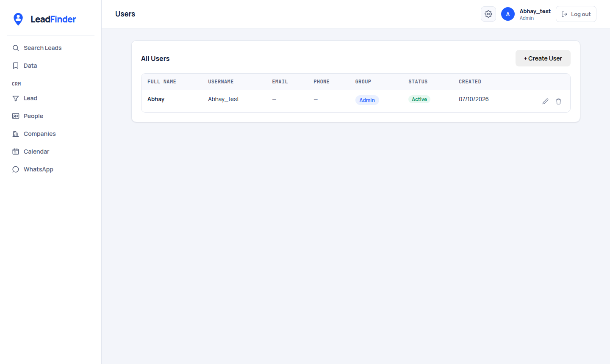Click the EMAIL column header

point(280,82)
